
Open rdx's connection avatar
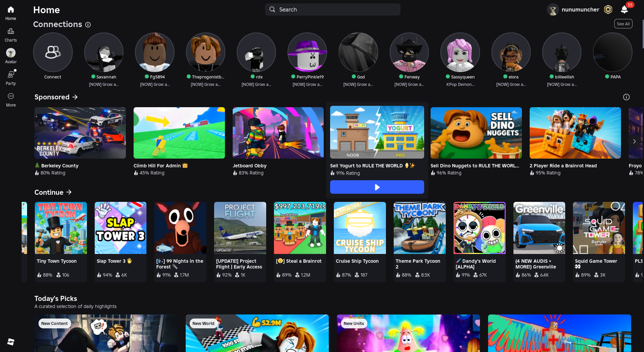(256, 52)
